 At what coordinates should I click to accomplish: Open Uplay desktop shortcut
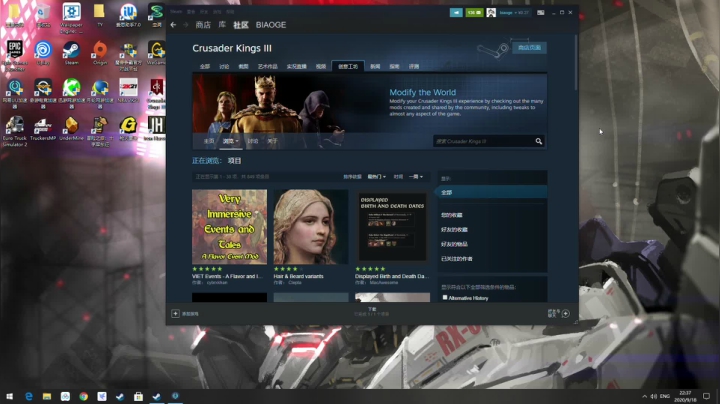click(x=43, y=53)
